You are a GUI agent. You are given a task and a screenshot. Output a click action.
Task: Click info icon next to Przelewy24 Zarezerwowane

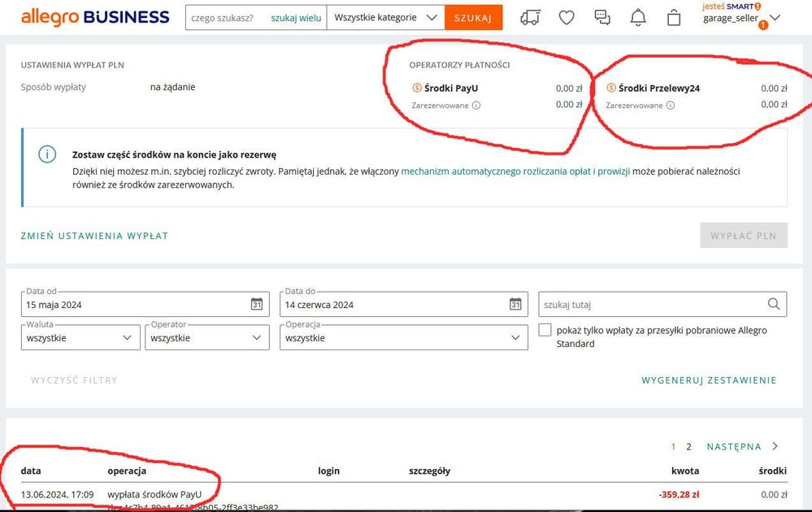(671, 105)
